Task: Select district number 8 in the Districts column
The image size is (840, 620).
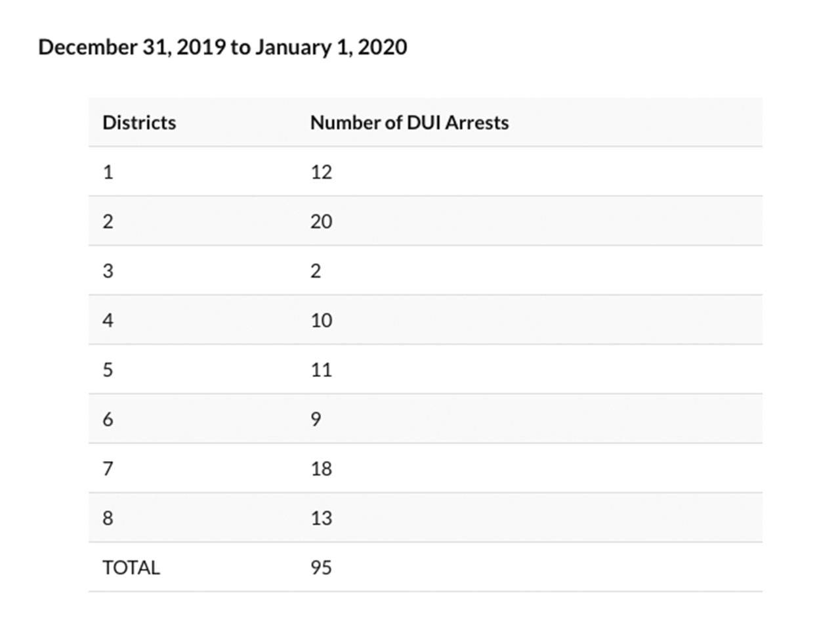Action: (108, 518)
